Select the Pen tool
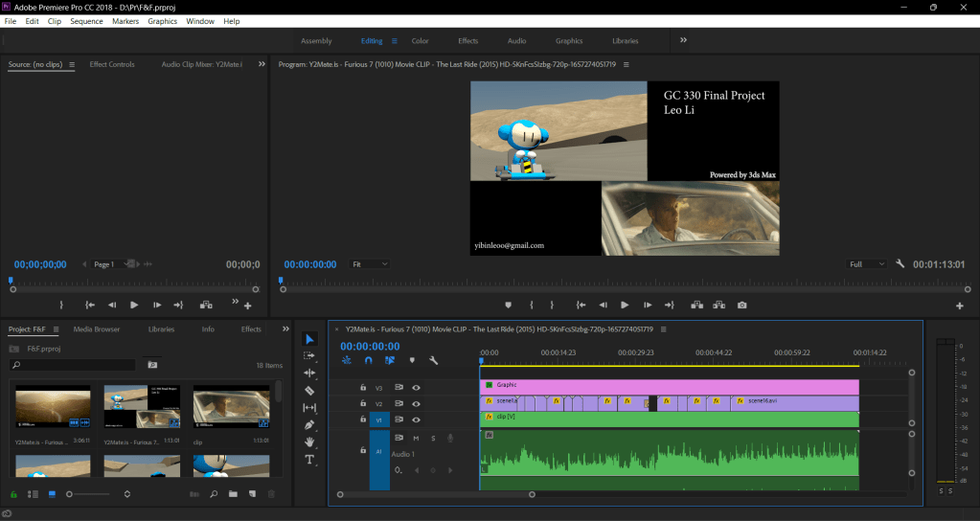The image size is (980, 521). click(x=309, y=424)
